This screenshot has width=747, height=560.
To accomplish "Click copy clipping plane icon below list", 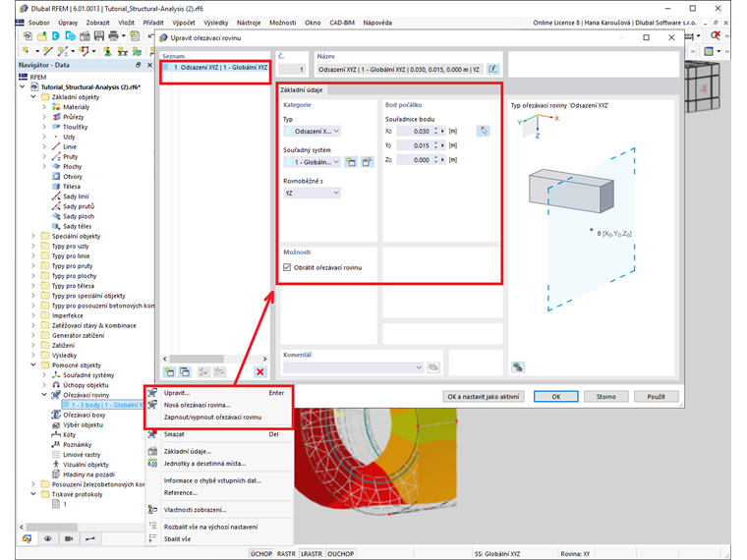I will (185, 372).
